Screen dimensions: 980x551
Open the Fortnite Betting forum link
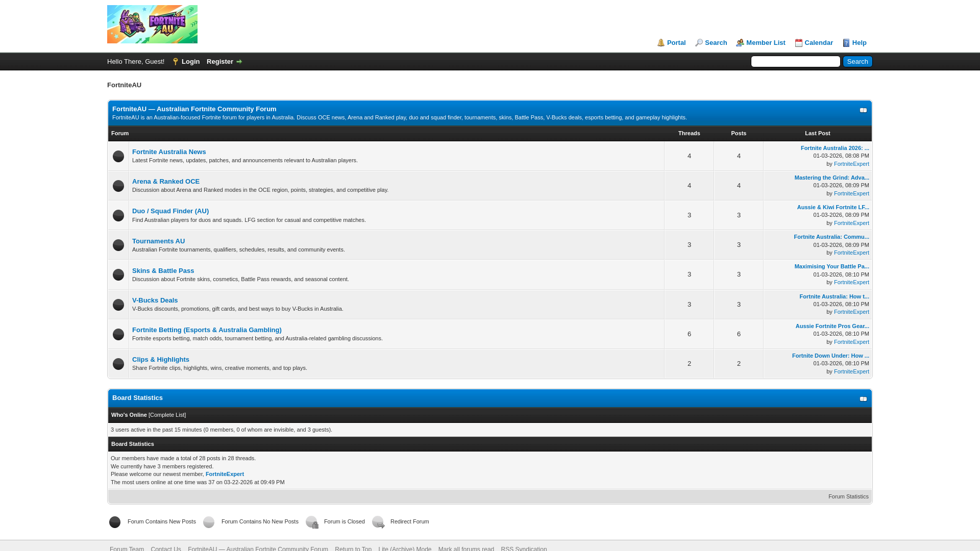[x=207, y=330]
